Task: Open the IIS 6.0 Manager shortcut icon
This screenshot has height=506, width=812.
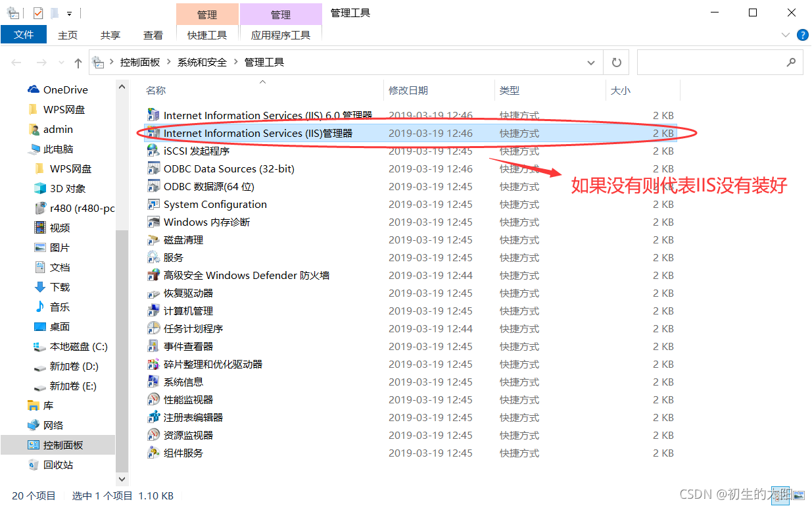Action: [153, 115]
